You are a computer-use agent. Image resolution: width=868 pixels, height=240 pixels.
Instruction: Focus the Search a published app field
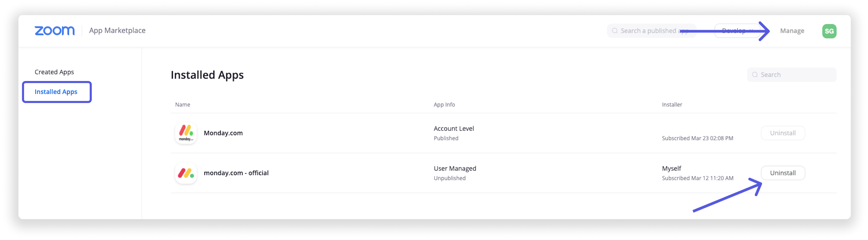coord(651,31)
